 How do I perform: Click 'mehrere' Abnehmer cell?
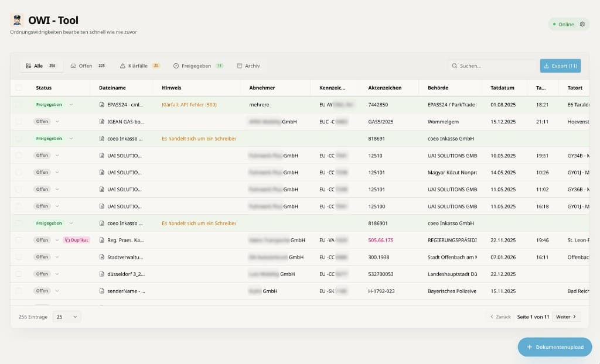click(x=259, y=104)
